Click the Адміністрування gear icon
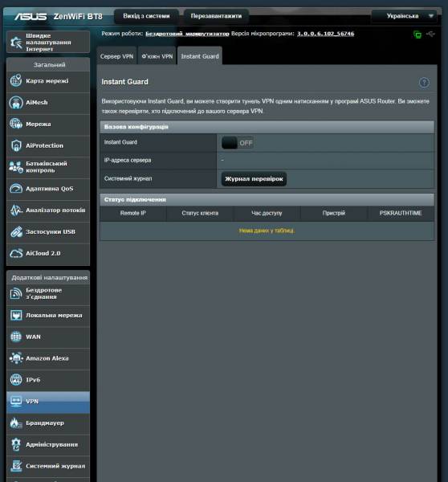This screenshot has height=482, width=448. tap(16, 445)
